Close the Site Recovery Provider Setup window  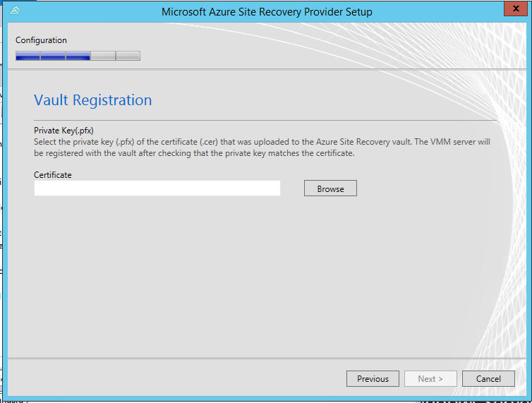[515, 9]
